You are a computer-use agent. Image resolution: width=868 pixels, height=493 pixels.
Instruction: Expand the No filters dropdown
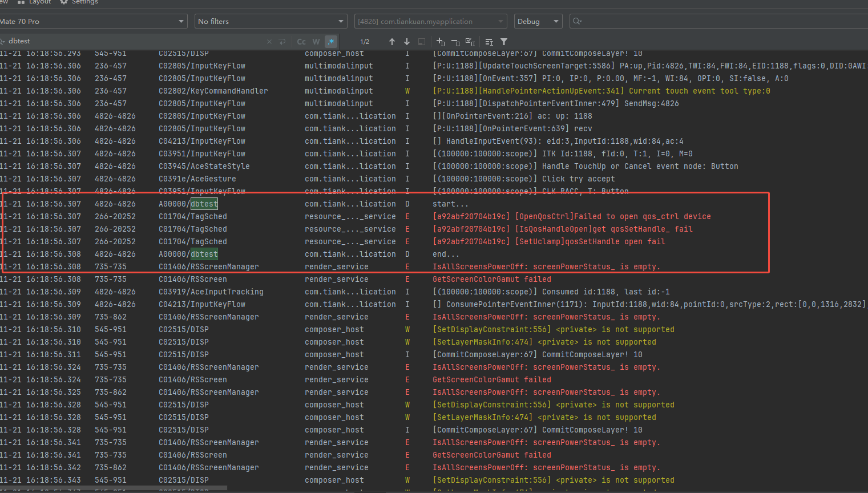(x=271, y=22)
